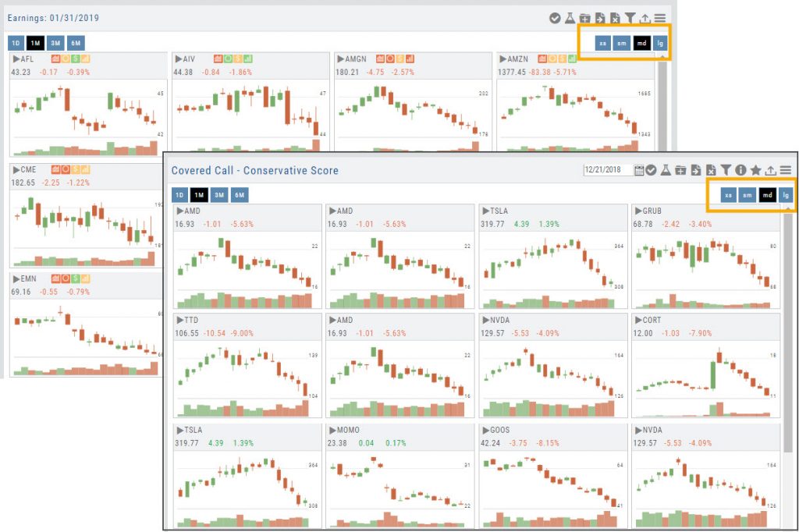Click the filter funnel icon in Covered Call panel

pyautogui.click(x=726, y=170)
